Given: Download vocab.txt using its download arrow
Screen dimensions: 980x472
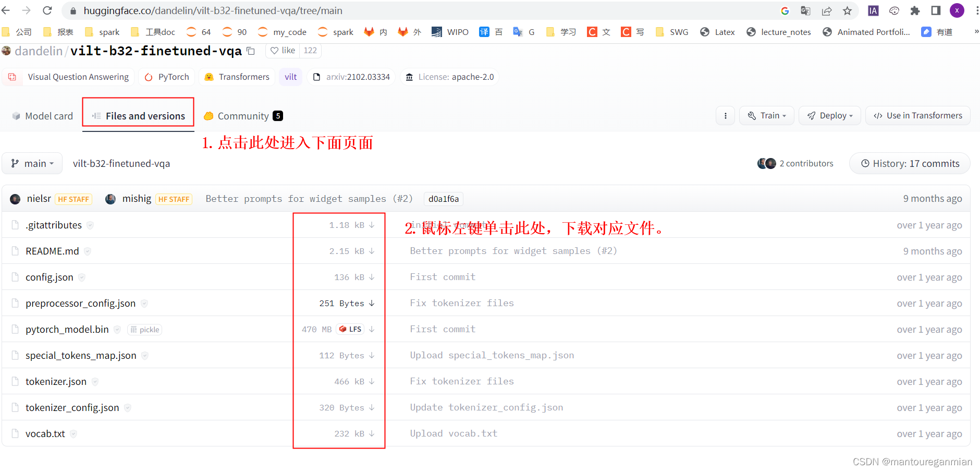Looking at the screenshot, I should tap(372, 433).
